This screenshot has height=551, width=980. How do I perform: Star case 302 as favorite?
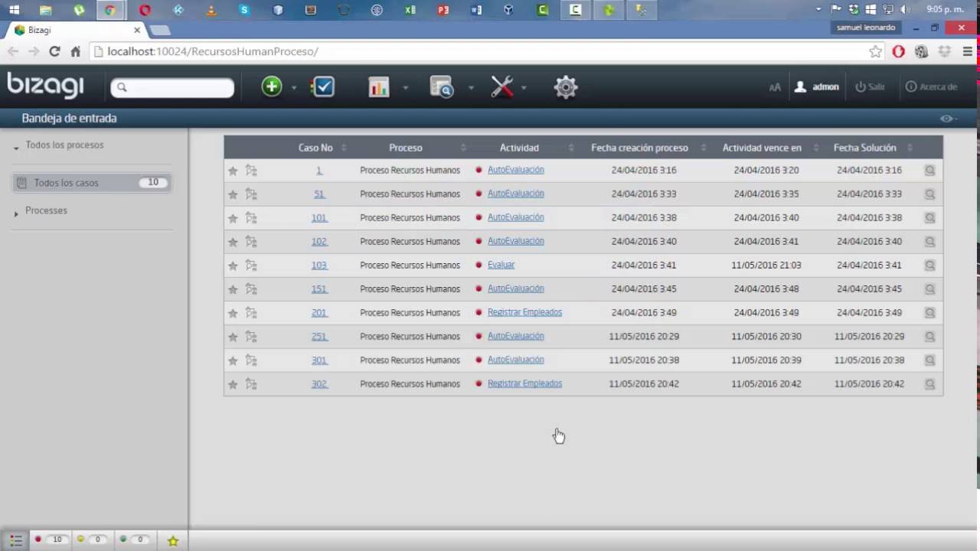click(x=233, y=384)
